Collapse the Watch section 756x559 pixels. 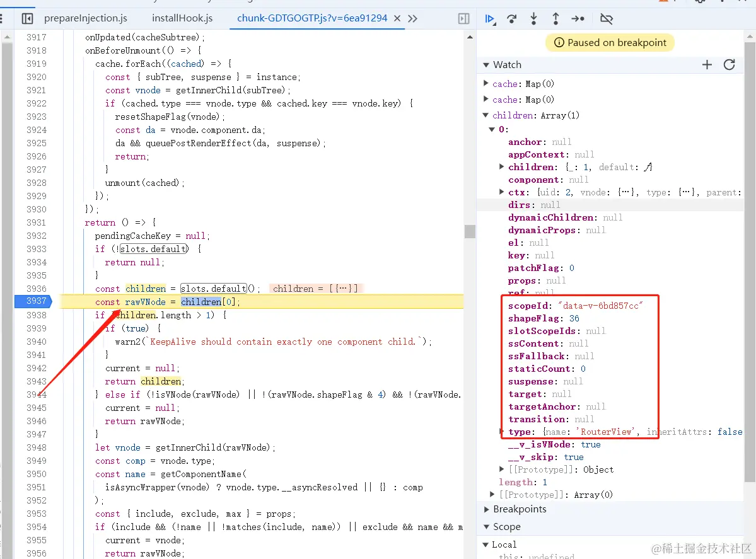[486, 65]
